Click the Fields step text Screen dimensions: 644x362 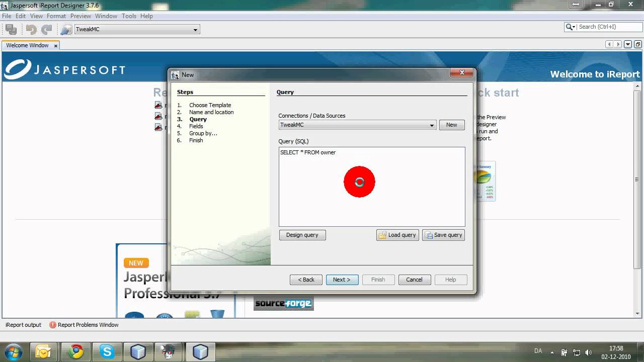[x=196, y=126]
